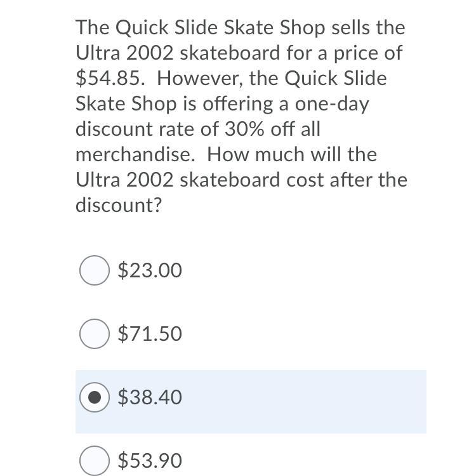Click the $23.00 answer label
This screenshot has height=476, width=476.
[150, 270]
